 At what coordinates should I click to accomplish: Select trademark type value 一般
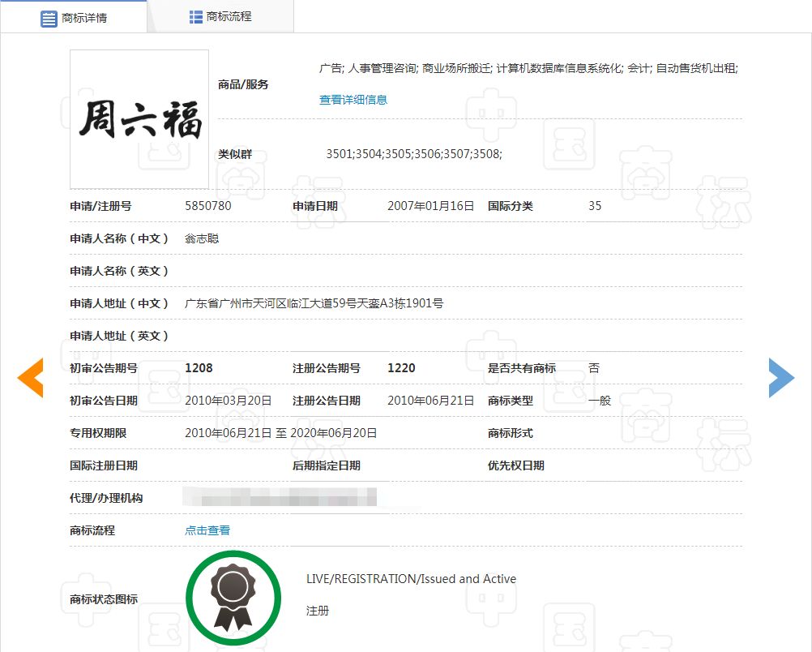click(600, 401)
